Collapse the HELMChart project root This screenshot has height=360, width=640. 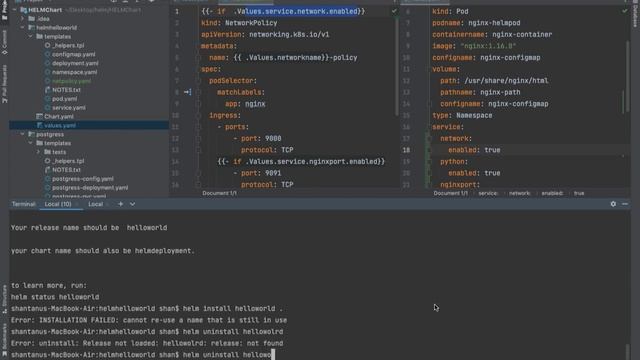[x=15, y=10]
